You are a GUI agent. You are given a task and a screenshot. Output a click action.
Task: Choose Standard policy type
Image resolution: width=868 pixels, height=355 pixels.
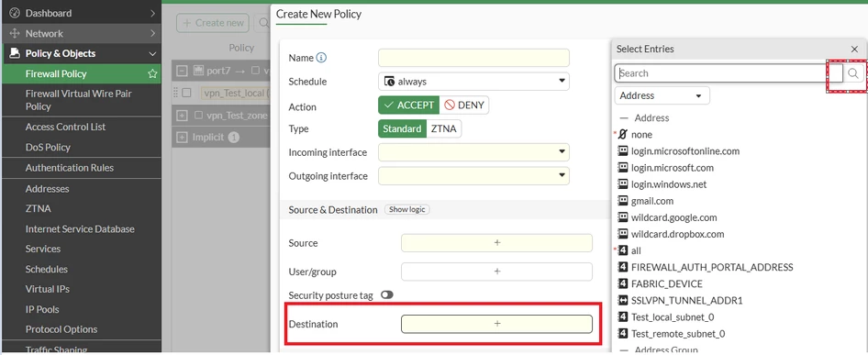click(402, 128)
